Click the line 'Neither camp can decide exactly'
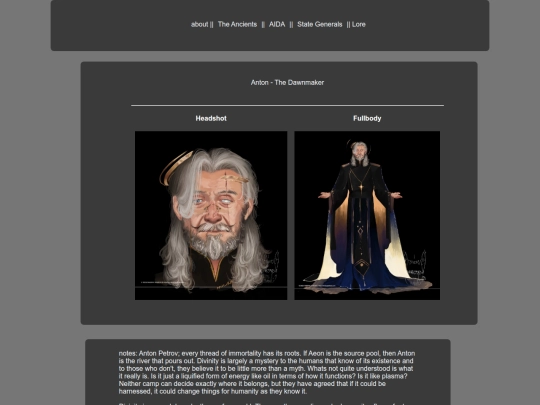This screenshot has width=540, height=405. [252, 384]
